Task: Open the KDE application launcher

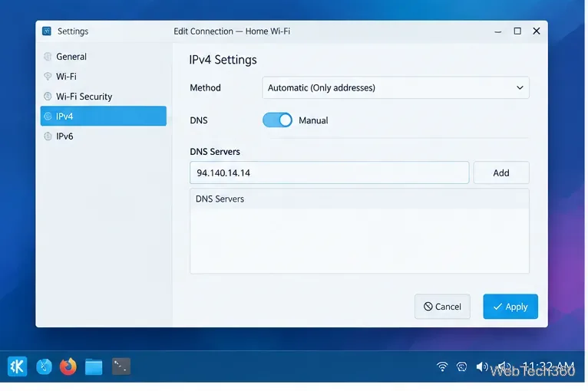Action: pos(17,366)
